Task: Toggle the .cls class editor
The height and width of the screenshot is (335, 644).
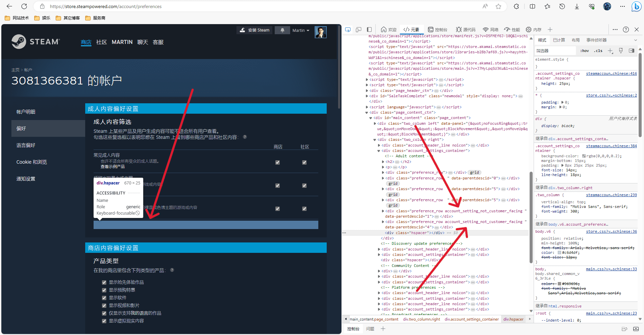Action: pos(598,51)
